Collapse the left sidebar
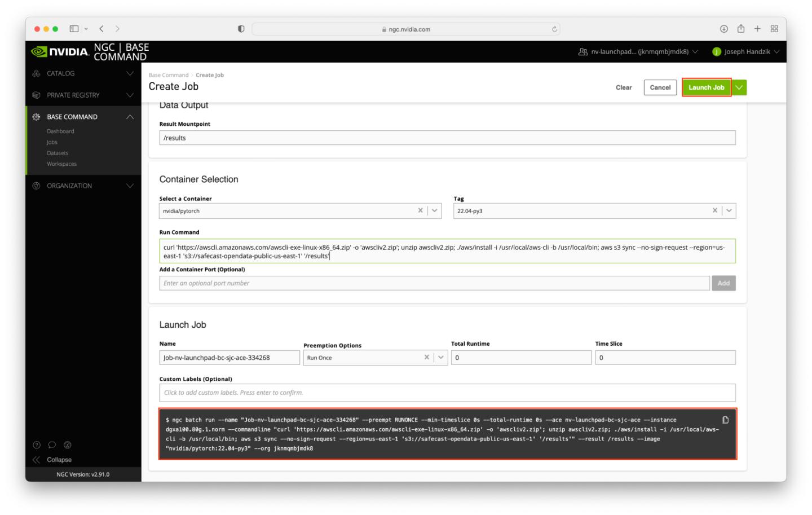Viewport: 812px width, 515px height. tap(52, 460)
